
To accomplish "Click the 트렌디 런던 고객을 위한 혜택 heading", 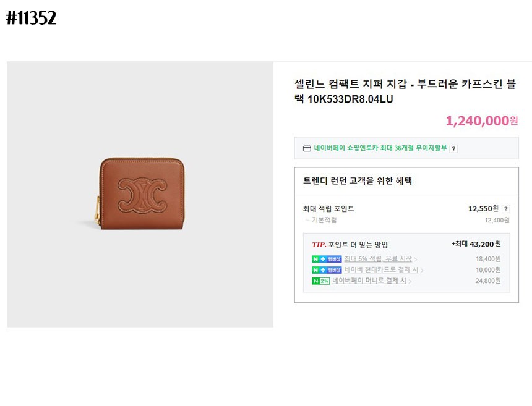I will (x=358, y=181).
